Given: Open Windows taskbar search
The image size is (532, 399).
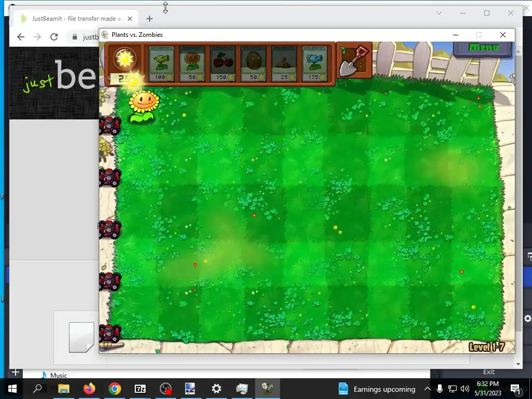Looking at the screenshot, I should 37,389.
